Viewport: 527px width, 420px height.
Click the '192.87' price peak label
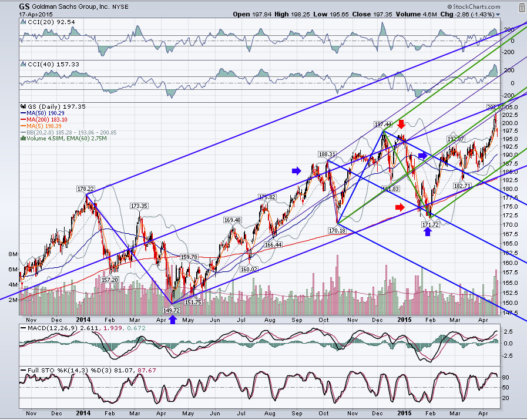click(455, 139)
